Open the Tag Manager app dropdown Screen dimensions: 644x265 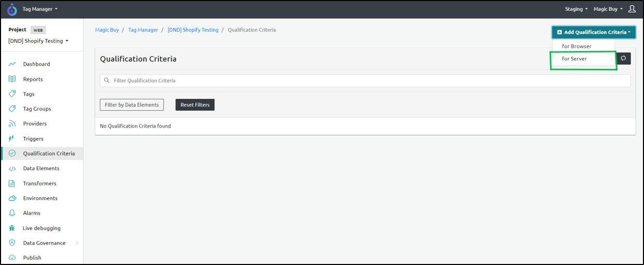pyautogui.click(x=40, y=9)
